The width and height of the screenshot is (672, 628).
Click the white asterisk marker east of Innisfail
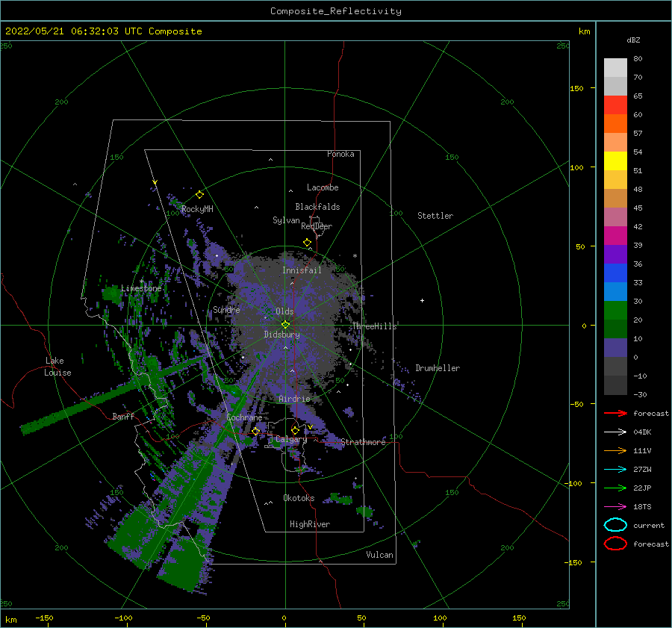click(x=355, y=256)
